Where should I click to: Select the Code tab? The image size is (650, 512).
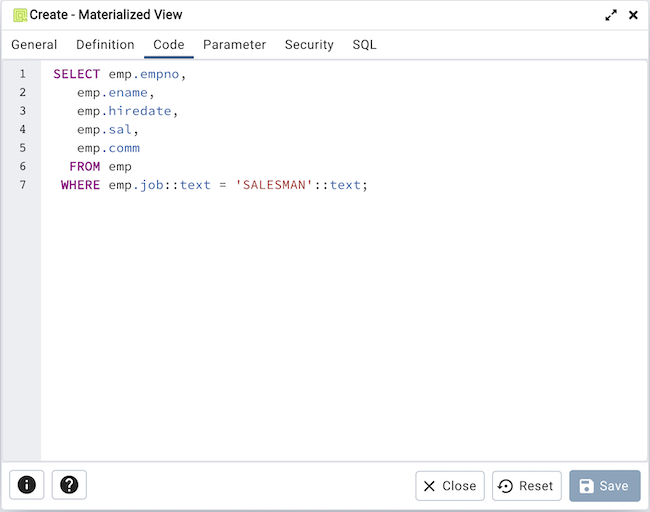pos(168,45)
